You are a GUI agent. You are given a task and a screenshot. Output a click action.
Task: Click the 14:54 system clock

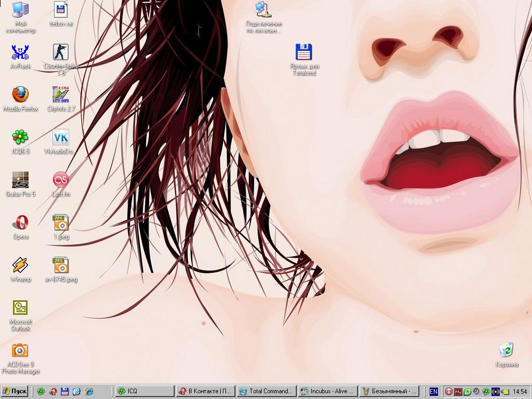(520, 392)
